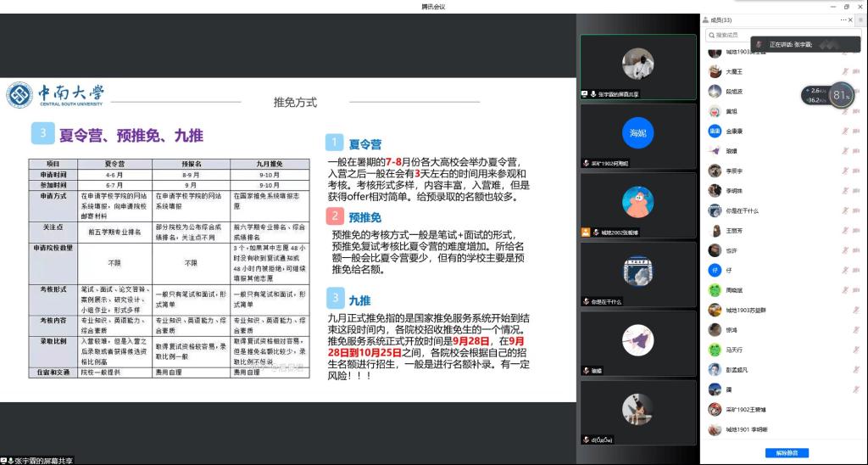The width and height of the screenshot is (868, 465).
Task: Click 张宇霞的屏幕共享 label at bottom-left
Action: (42, 460)
